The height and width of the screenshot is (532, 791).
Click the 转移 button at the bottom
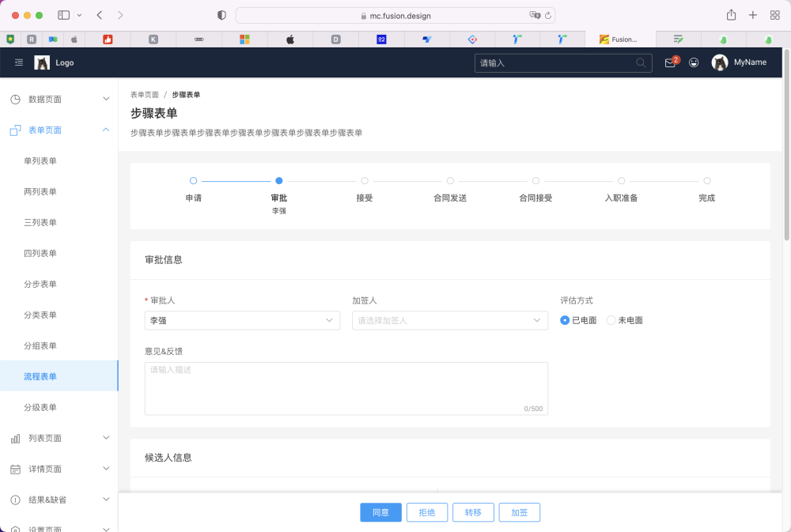pos(473,512)
